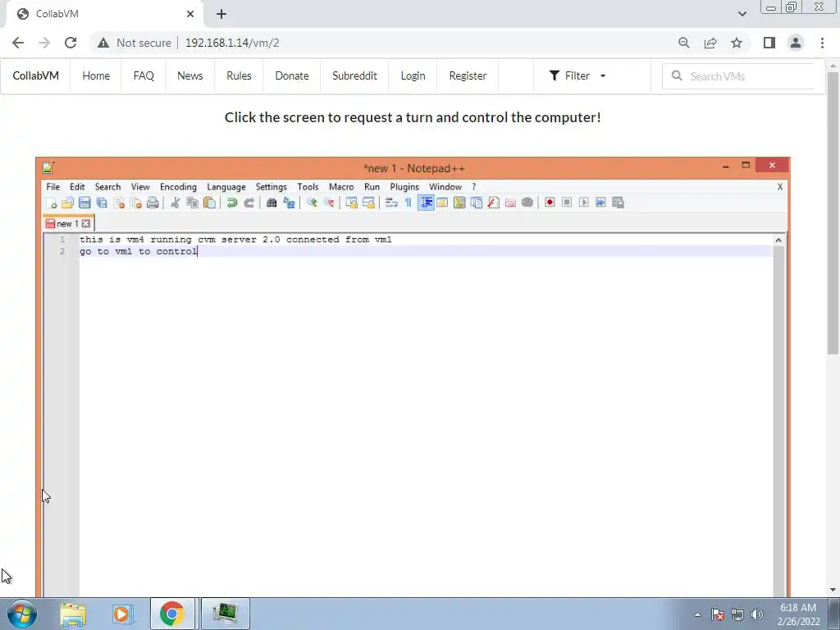Click the Copy toolbar icon
The image size is (840, 630).
pyautogui.click(x=192, y=203)
